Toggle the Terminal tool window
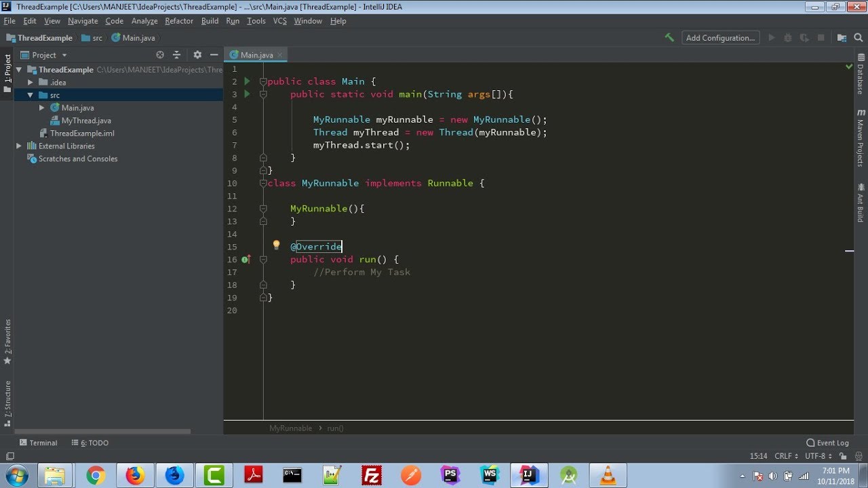This screenshot has height=488, width=868. point(38,443)
